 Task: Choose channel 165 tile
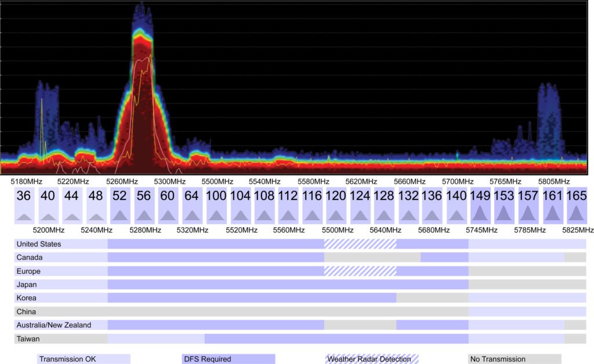(x=577, y=205)
